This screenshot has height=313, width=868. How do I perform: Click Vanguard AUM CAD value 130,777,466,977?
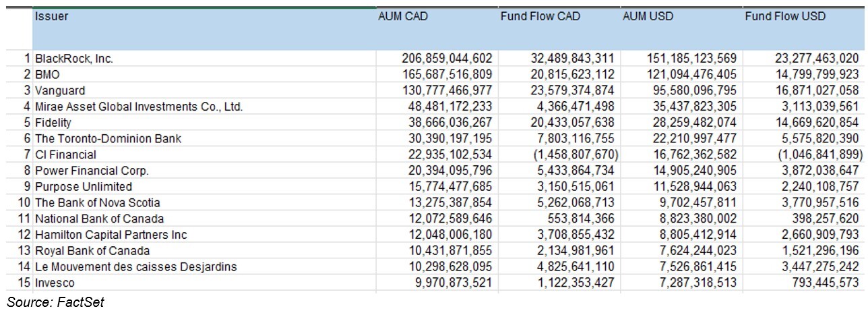coord(447,90)
